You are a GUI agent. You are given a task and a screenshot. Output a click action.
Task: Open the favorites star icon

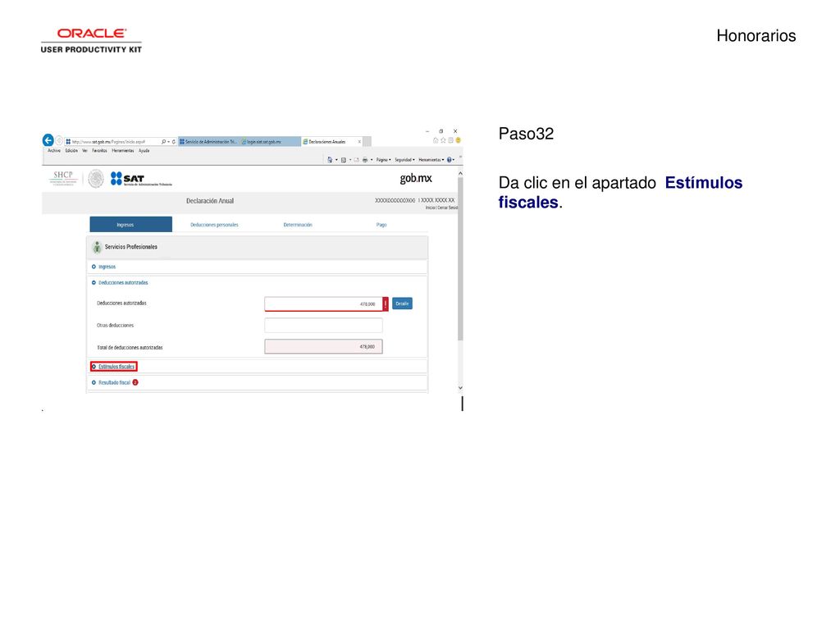(443, 140)
